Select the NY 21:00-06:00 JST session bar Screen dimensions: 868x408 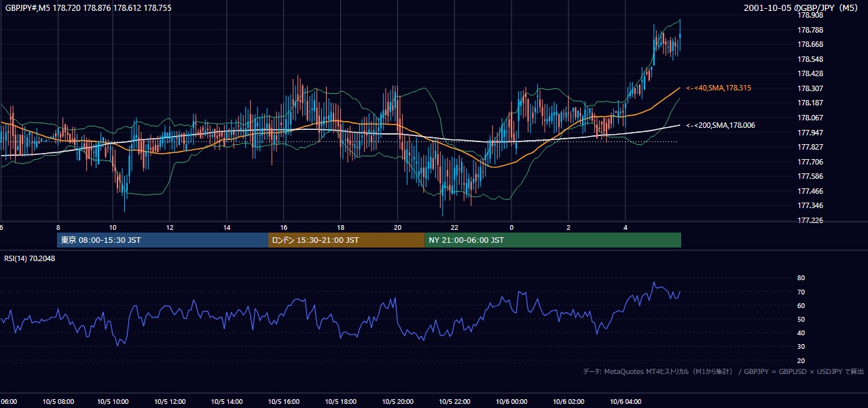(553, 240)
